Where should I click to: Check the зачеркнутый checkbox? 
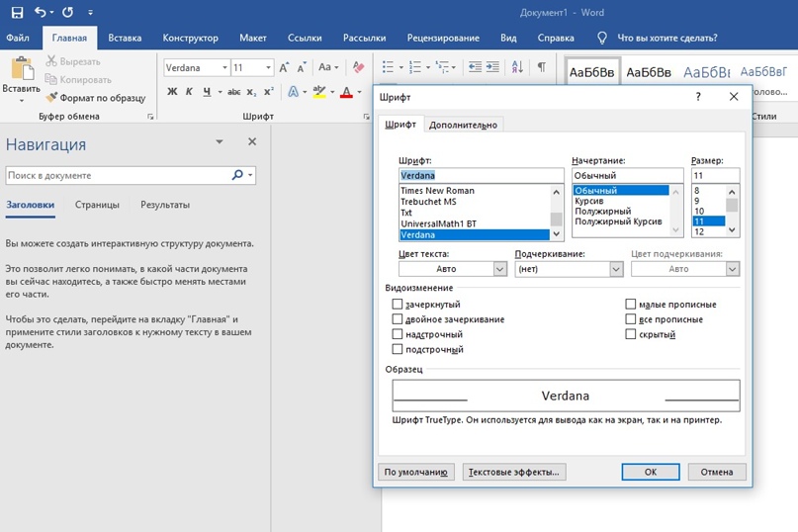[x=397, y=304]
